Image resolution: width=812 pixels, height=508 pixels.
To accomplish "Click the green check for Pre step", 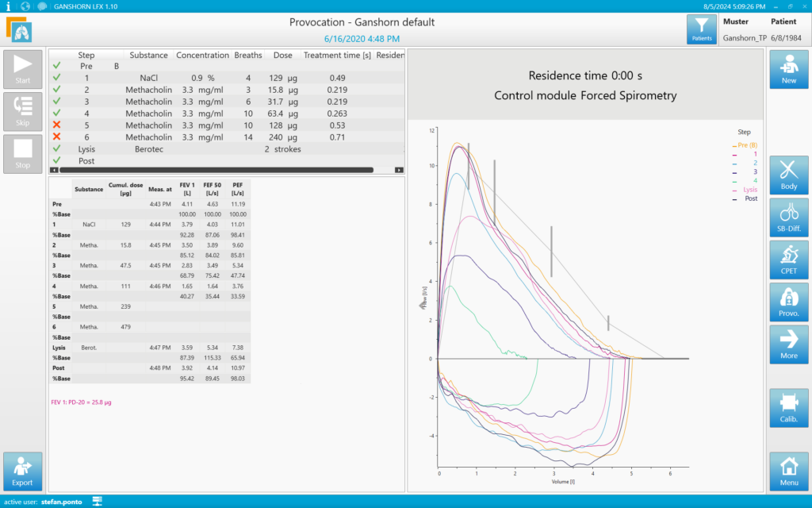I will (56, 66).
